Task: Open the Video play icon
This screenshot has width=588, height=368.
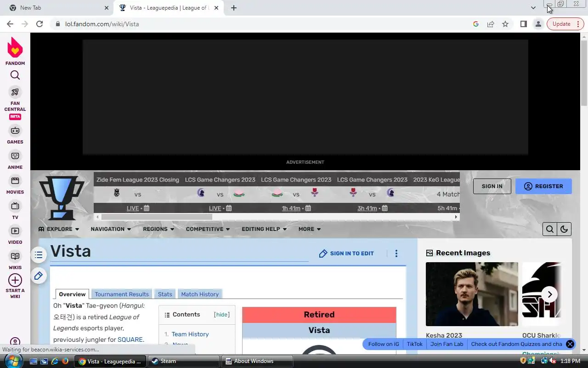Action: pos(15,231)
